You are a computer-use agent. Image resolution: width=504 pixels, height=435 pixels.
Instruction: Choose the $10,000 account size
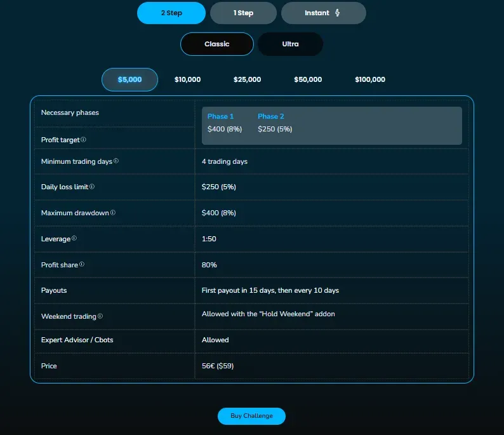188,80
